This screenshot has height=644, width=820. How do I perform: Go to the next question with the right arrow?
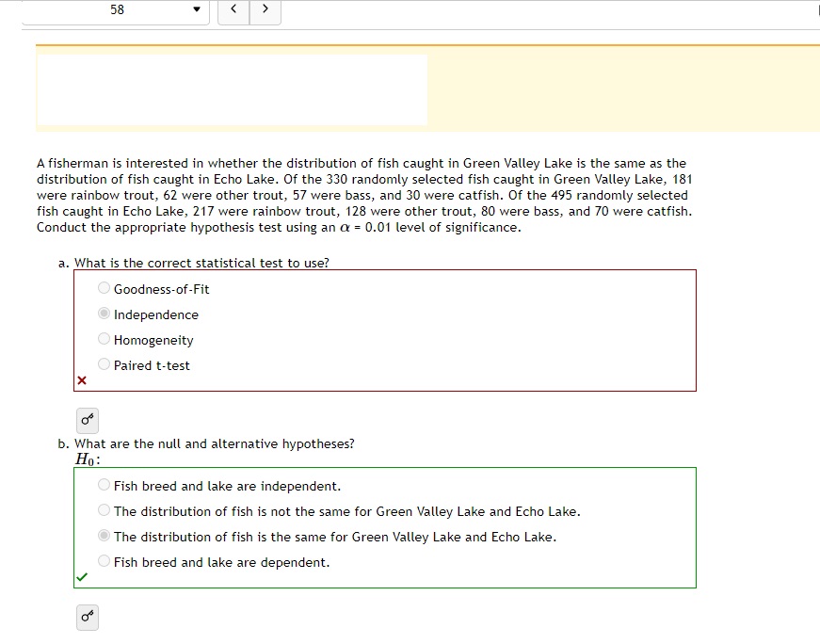pyautogui.click(x=265, y=8)
